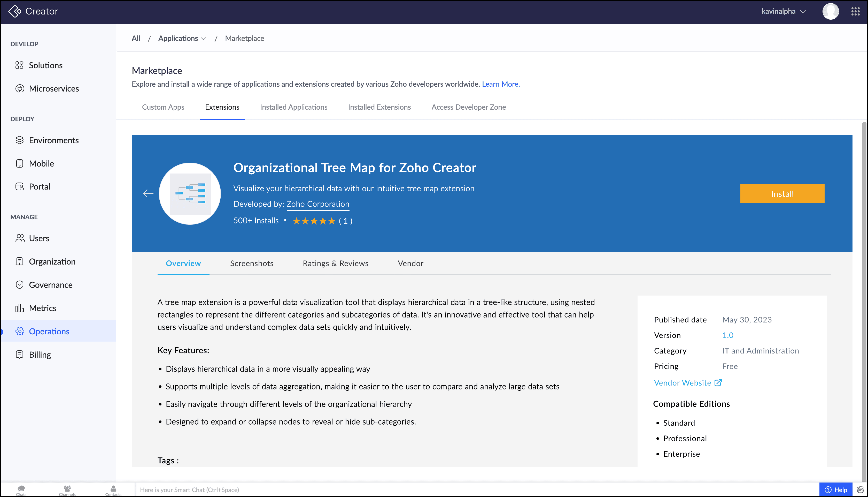Click the Zoho Creator logo icon
Image resolution: width=868 pixels, height=497 pixels.
coord(15,11)
